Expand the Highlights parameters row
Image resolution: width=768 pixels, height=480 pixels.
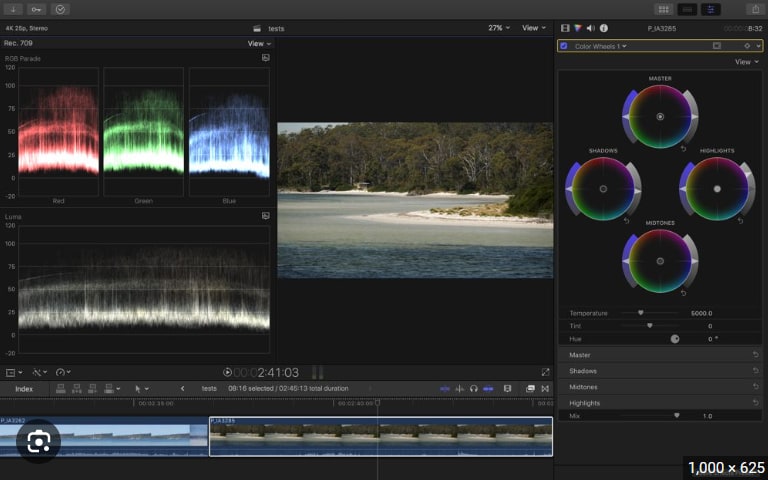660,403
